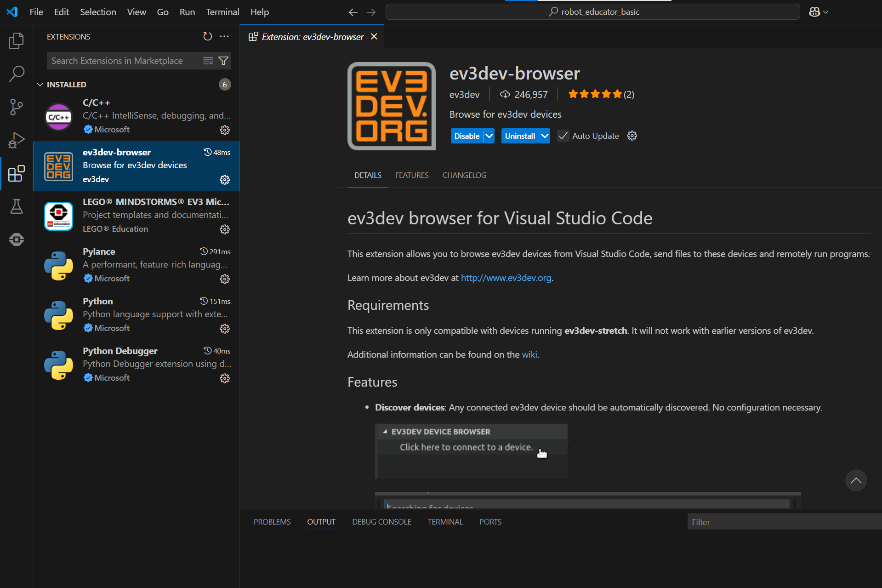
Task: Select the Pylance extension row
Action: click(x=136, y=266)
